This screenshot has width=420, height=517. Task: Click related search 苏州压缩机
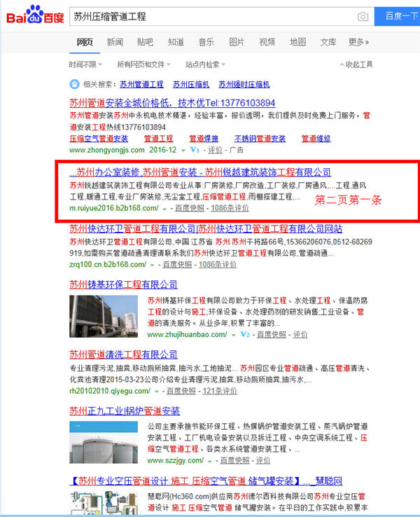pos(191,84)
